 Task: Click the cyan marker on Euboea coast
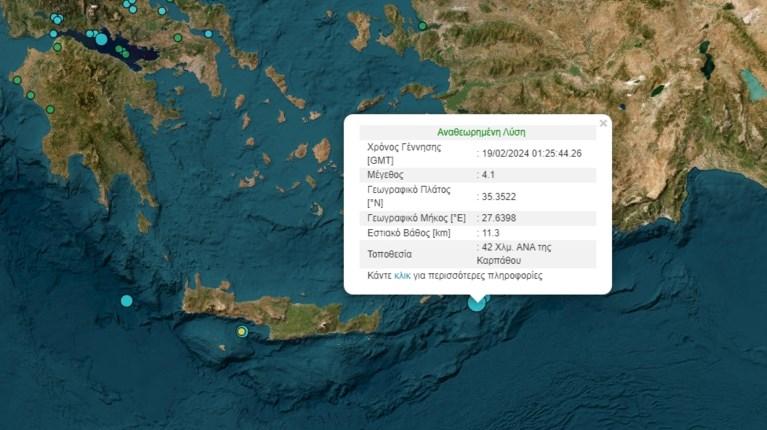(209, 34)
